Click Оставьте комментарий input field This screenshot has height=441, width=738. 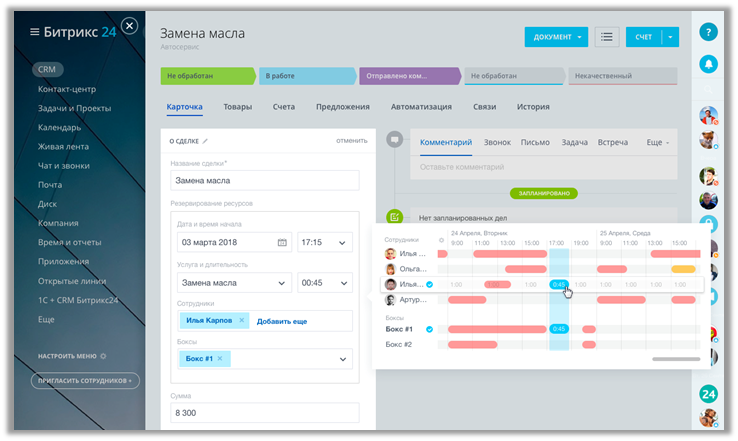point(544,167)
